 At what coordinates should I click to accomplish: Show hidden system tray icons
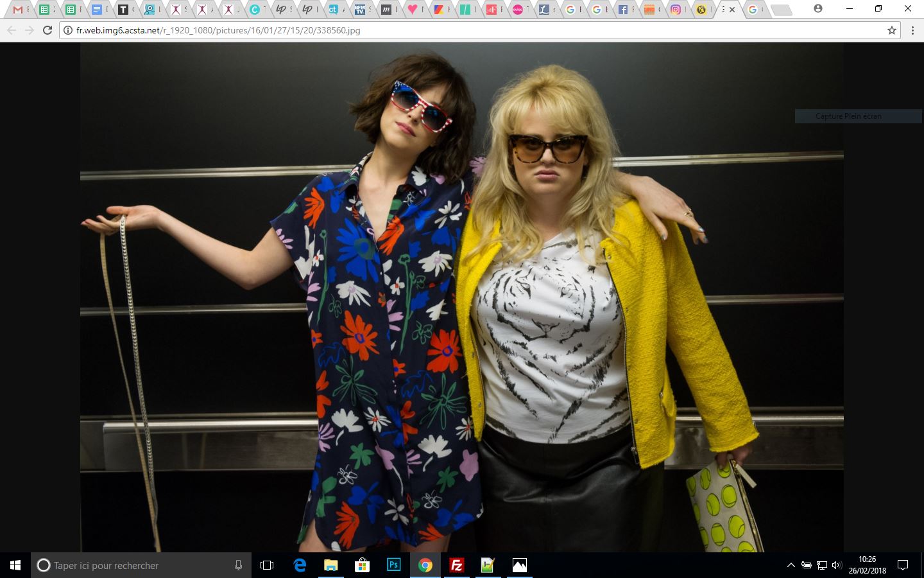pos(791,565)
